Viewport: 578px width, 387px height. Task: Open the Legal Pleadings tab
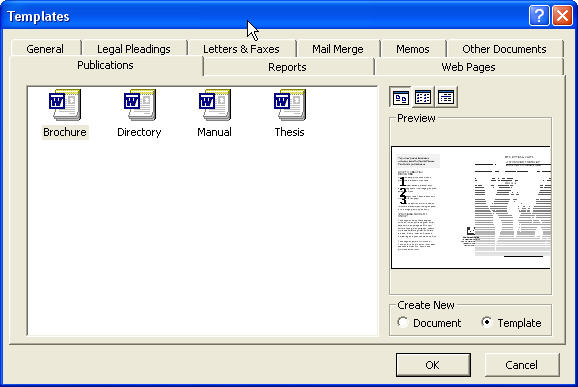coord(134,49)
